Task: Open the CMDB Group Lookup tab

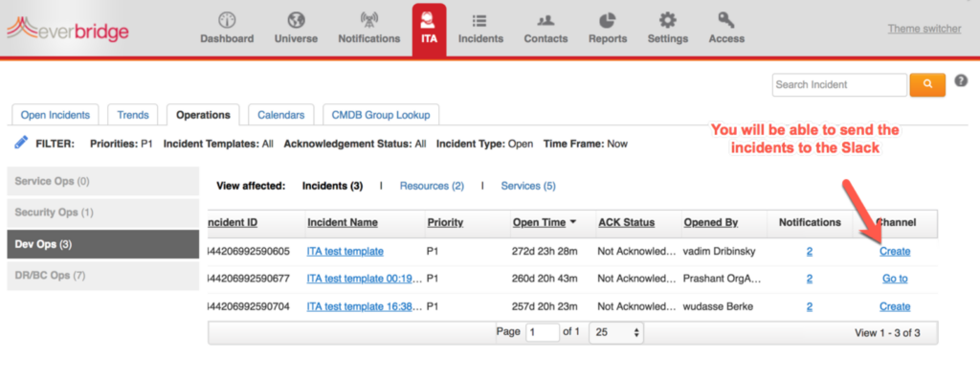Action: (381, 115)
